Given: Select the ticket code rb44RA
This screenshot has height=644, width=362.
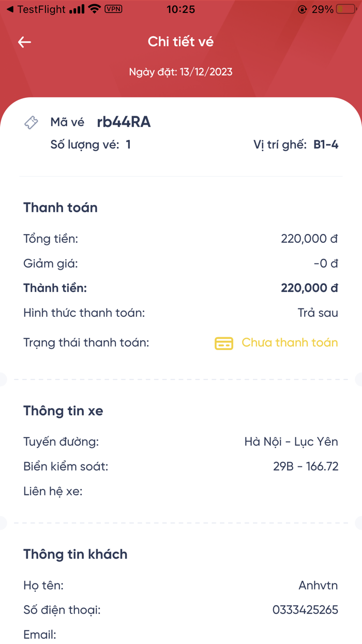Looking at the screenshot, I should 124,122.
